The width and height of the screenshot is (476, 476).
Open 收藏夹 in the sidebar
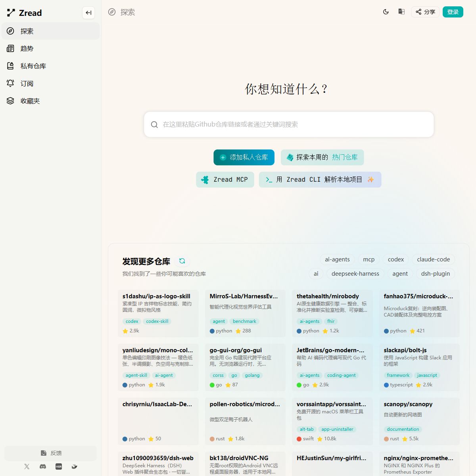pos(51,101)
